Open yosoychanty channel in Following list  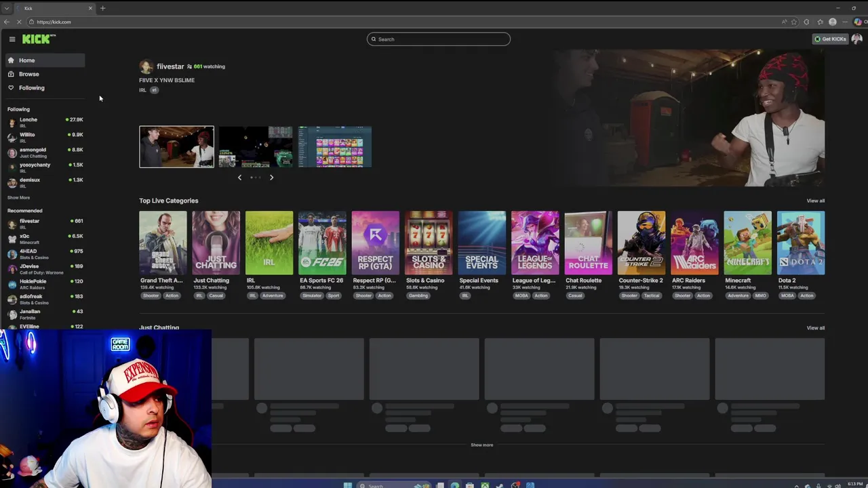[45, 167]
